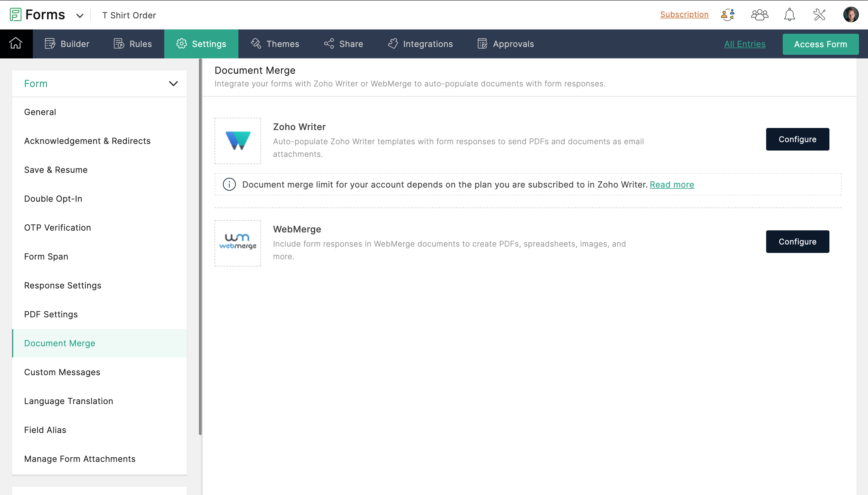
Task: Click the Rules tab icon
Action: click(x=119, y=44)
